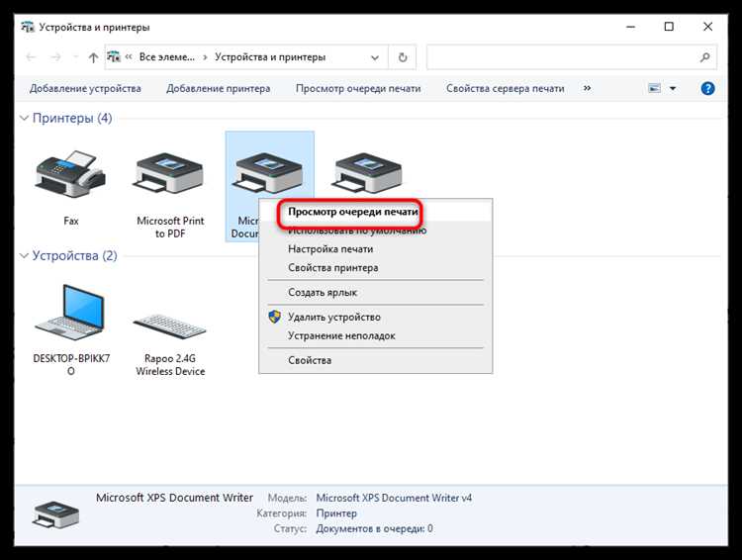Image resolution: width=742 pixels, height=560 pixels.
Task: Click the shield icon beside Удалить устройство
Action: pyautogui.click(x=274, y=318)
